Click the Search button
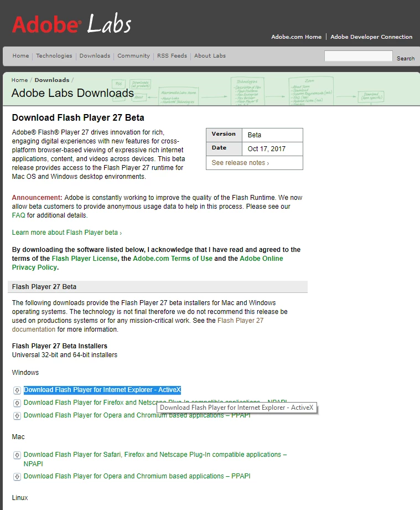The height and width of the screenshot is (510, 420). click(x=406, y=58)
